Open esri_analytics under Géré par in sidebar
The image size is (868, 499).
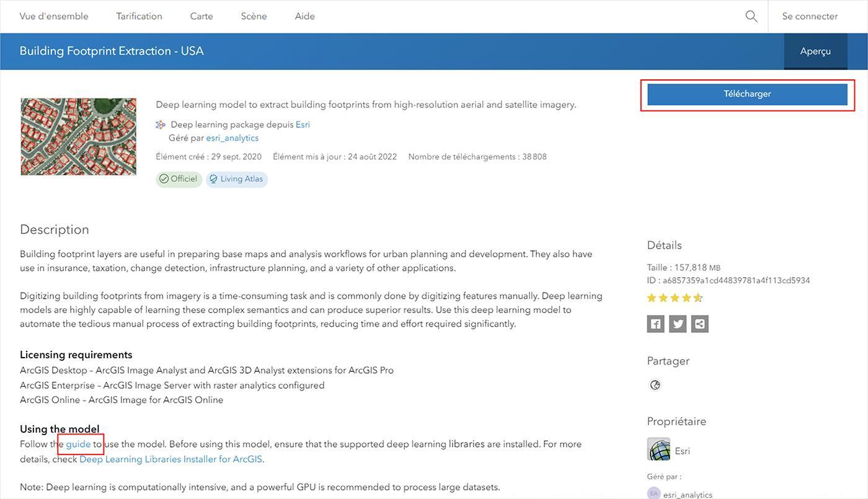688,495
